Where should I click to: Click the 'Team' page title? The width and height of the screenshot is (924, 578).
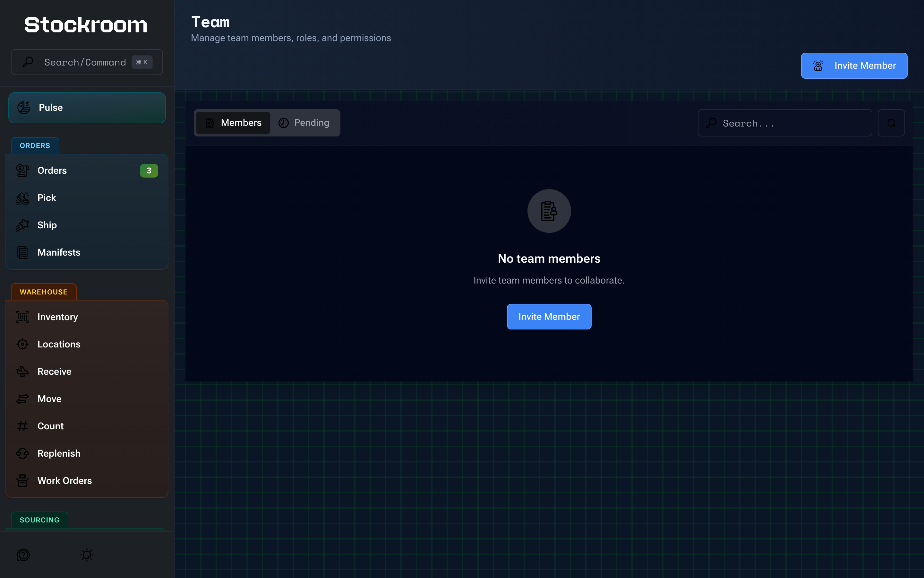[210, 22]
